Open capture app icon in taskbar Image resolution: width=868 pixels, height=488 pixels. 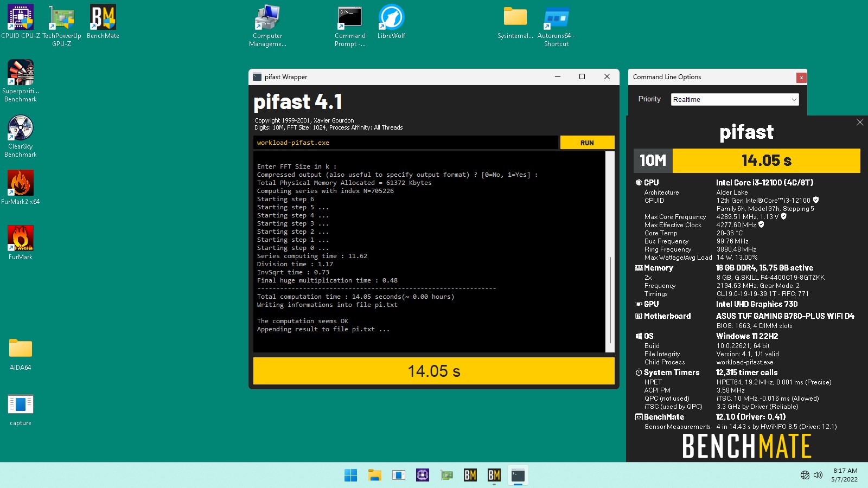[x=398, y=476]
